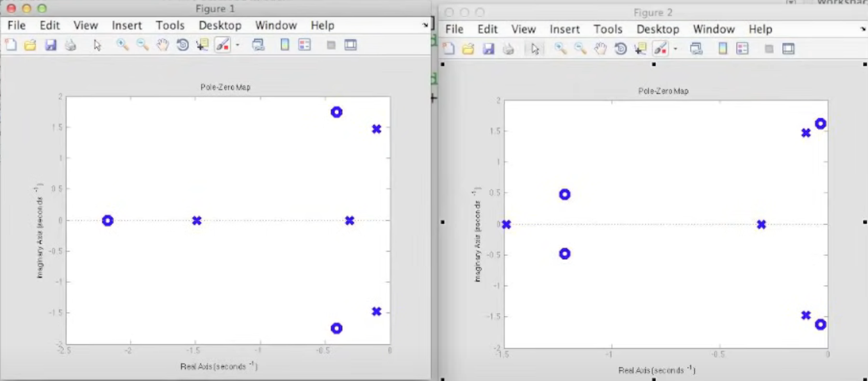868x381 pixels.
Task: Toggle Edit Plot arrow in Figure 2 toolbar
Action: [536, 49]
